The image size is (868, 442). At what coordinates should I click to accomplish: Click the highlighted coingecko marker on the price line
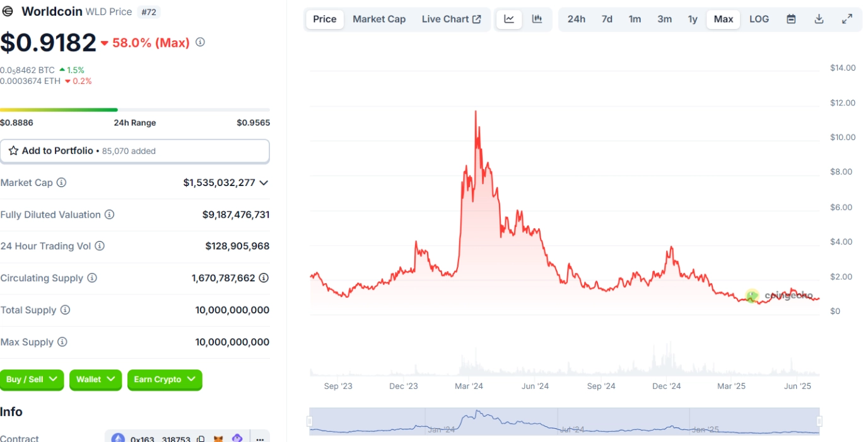tap(751, 296)
